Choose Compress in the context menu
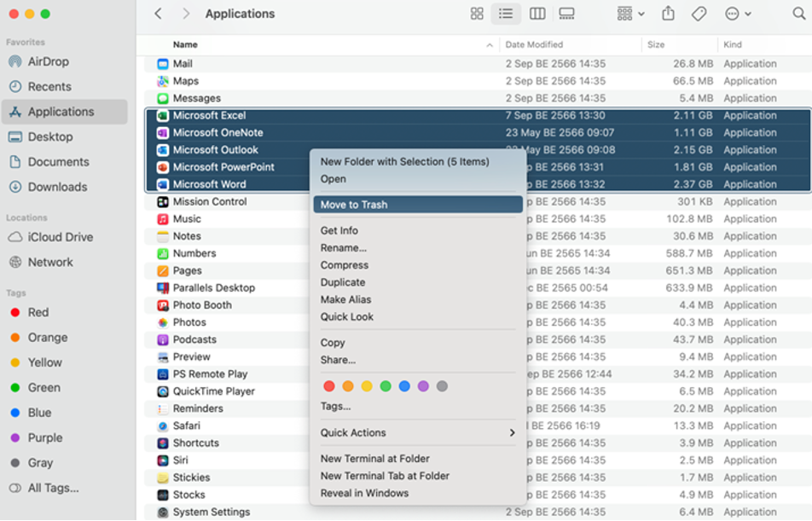The image size is (812, 521). point(418,265)
